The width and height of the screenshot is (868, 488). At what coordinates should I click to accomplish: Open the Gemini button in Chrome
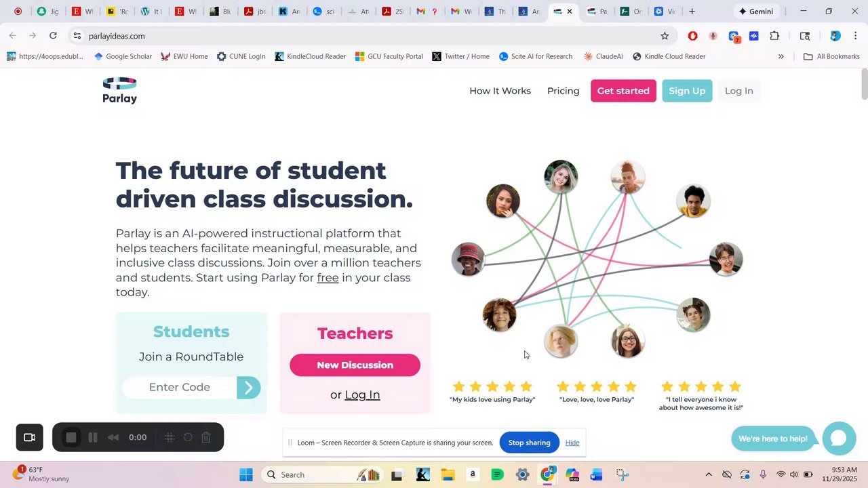pos(755,11)
